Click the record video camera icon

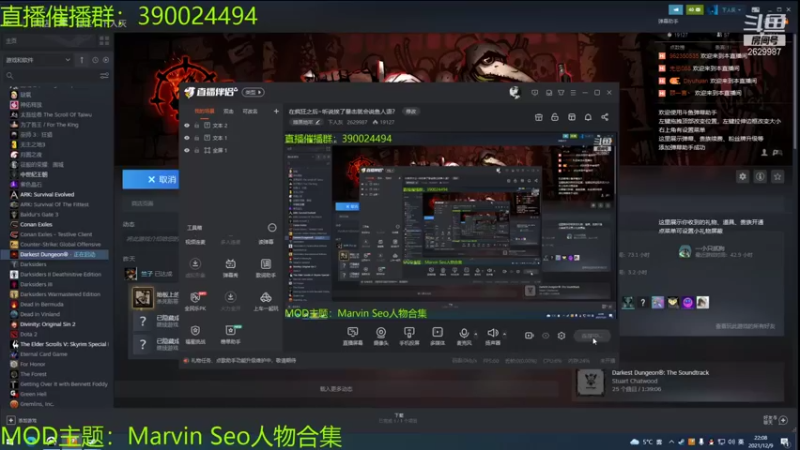pos(529,336)
